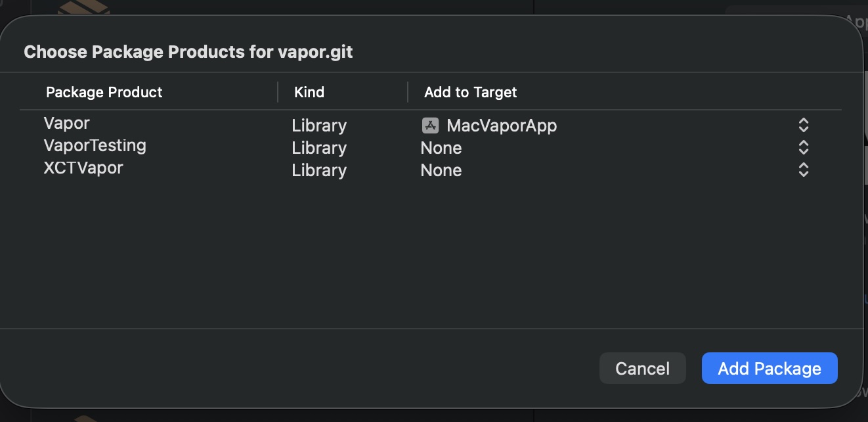Click the Library kind cell for Vapor
Screen dimensions: 868x422
(319, 125)
